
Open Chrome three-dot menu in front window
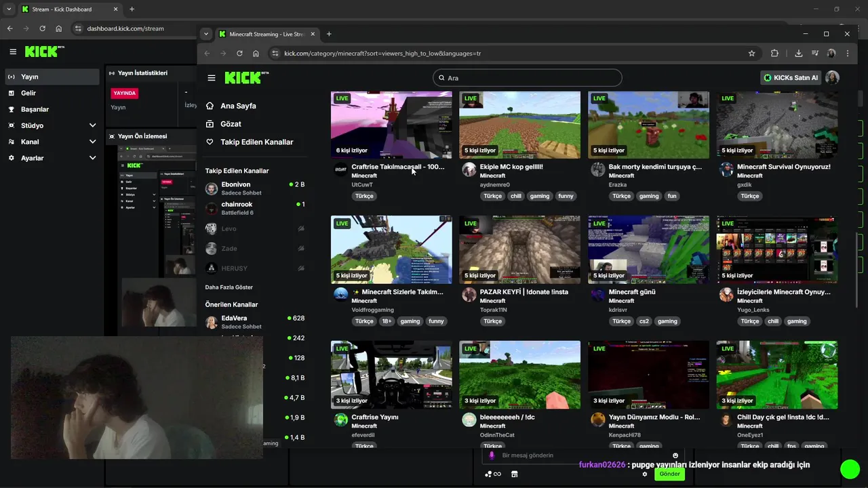click(x=847, y=54)
